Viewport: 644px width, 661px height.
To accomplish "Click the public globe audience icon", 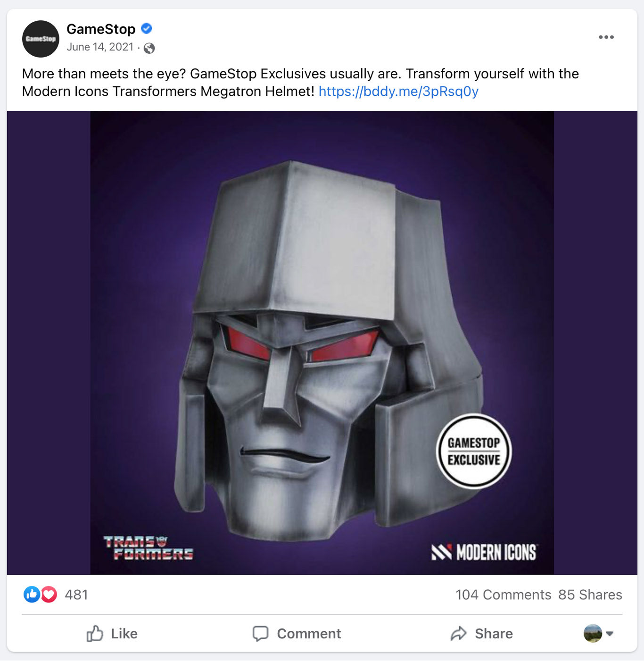I will [x=149, y=48].
